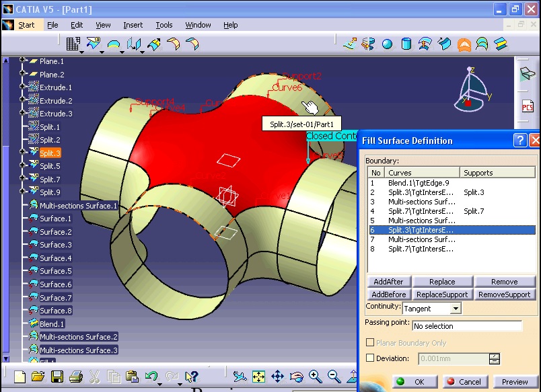Expand the Plane.2 tree node
The width and height of the screenshot is (541, 392).
pyautogui.click(x=22, y=73)
